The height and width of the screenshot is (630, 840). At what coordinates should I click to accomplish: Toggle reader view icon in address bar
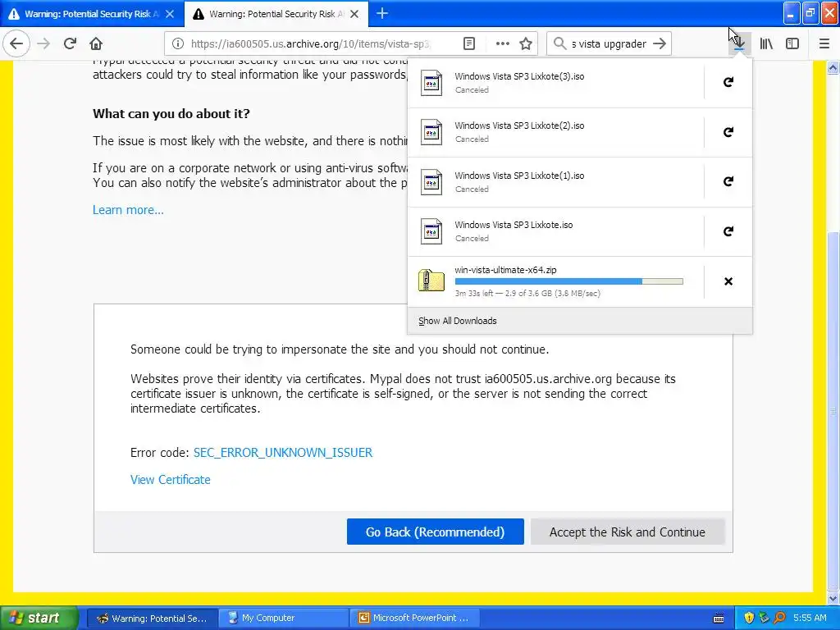pyautogui.click(x=468, y=43)
